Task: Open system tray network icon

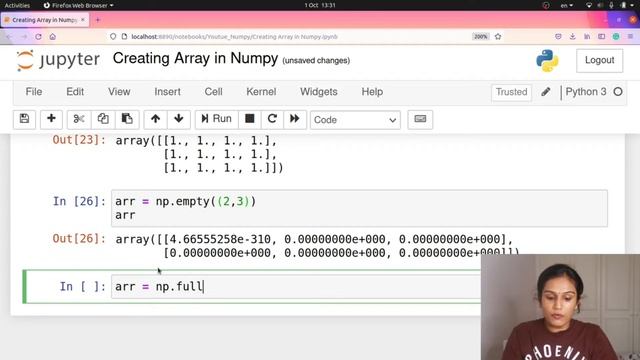Action: click(x=589, y=5)
